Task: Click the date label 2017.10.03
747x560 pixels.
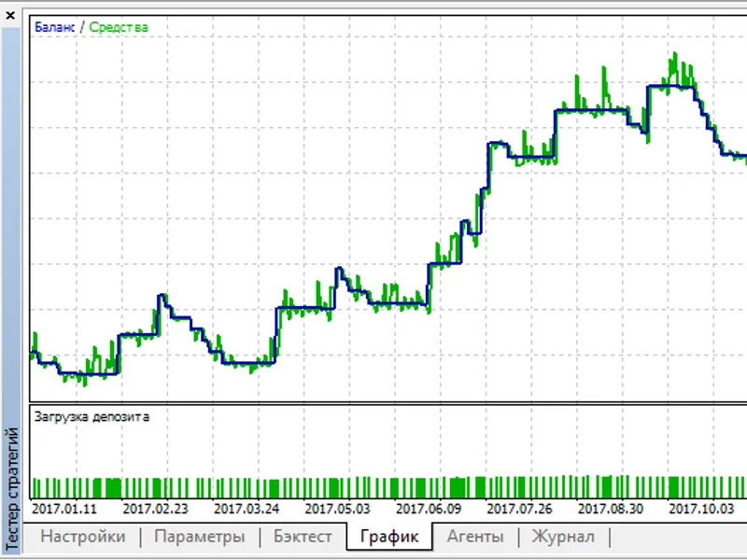Action: point(701,509)
